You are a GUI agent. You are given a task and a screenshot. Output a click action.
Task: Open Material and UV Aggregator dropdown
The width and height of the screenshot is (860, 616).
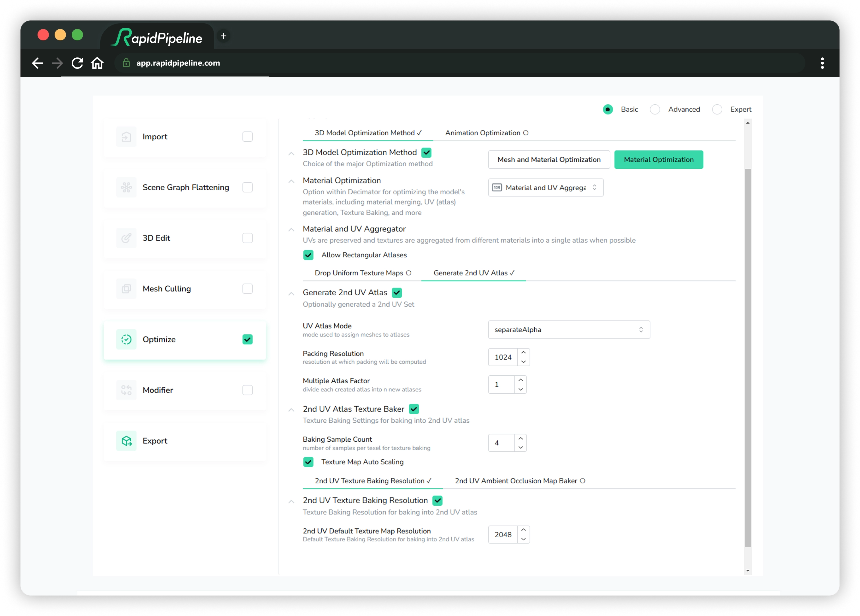pos(546,188)
